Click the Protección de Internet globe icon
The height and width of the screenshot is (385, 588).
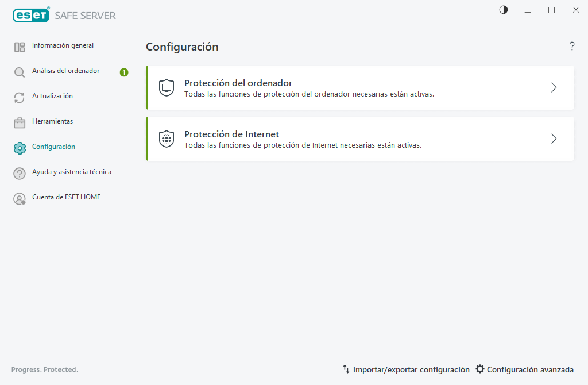point(166,138)
